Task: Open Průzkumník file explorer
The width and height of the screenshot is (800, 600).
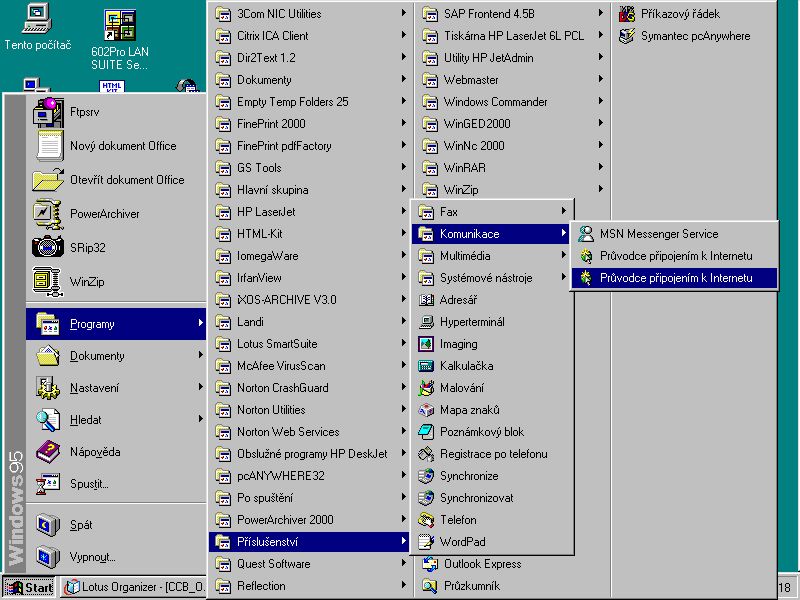Action: click(x=512, y=586)
